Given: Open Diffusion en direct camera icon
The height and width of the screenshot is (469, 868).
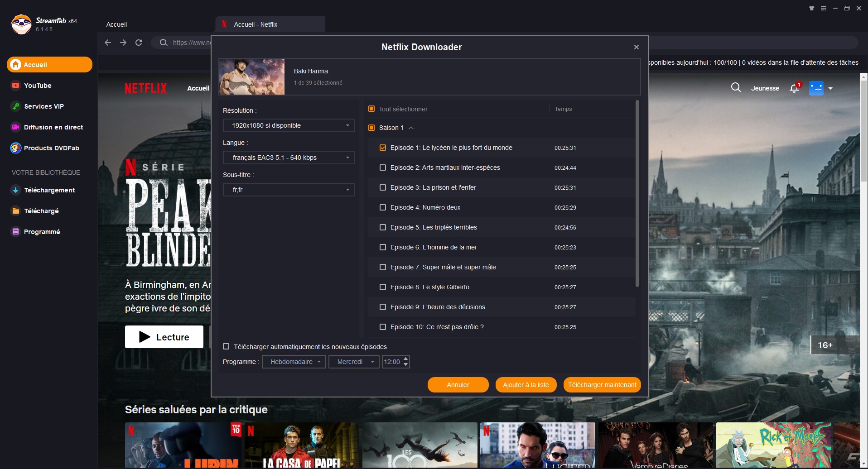Looking at the screenshot, I should (x=16, y=127).
